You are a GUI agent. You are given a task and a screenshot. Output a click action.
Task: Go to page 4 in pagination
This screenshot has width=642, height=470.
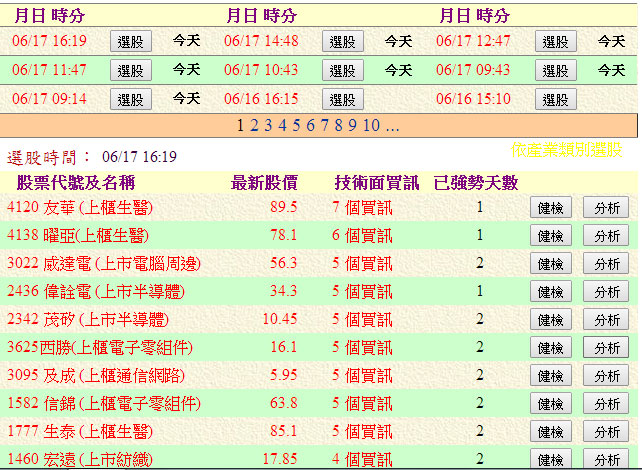282,125
